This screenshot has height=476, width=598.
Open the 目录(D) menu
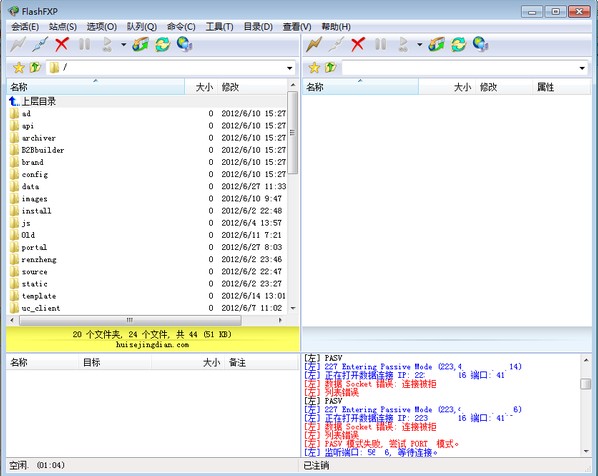(x=258, y=27)
